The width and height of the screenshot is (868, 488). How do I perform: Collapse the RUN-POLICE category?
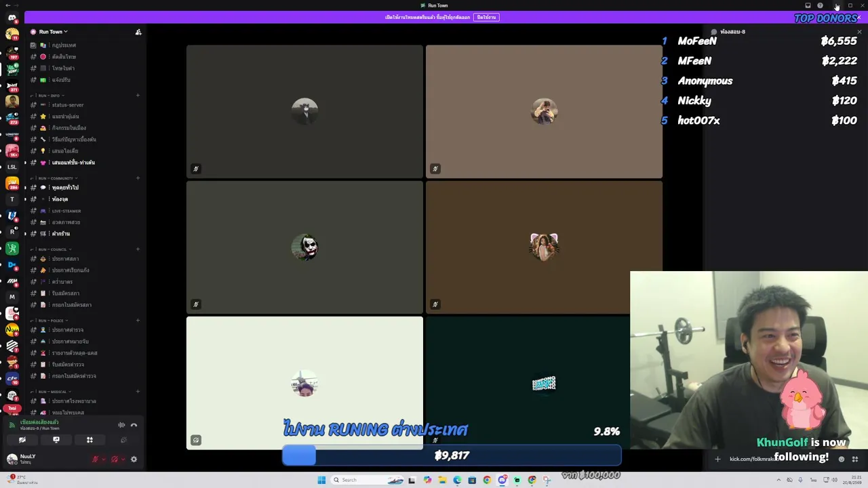point(51,321)
